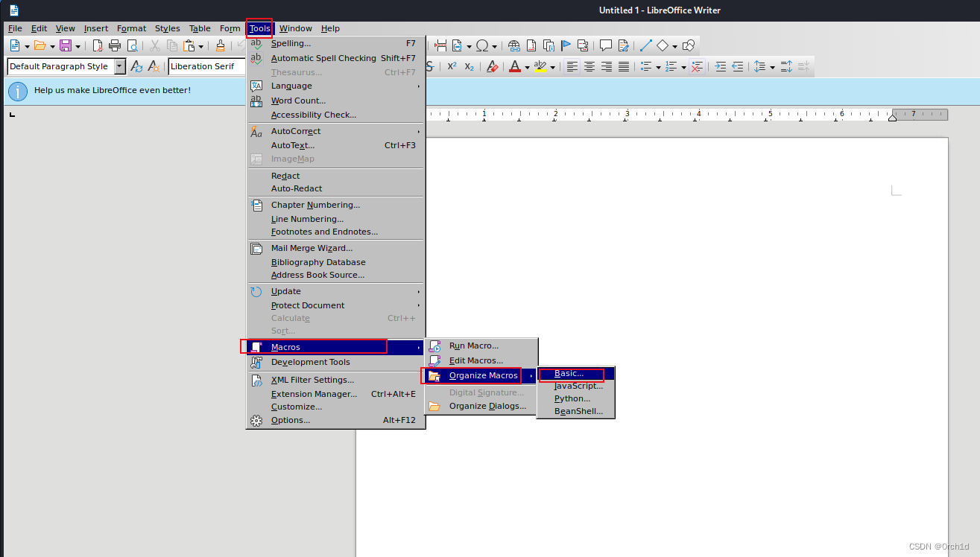
Task: Click the Basic Shapes diamond icon
Action: pos(663,46)
